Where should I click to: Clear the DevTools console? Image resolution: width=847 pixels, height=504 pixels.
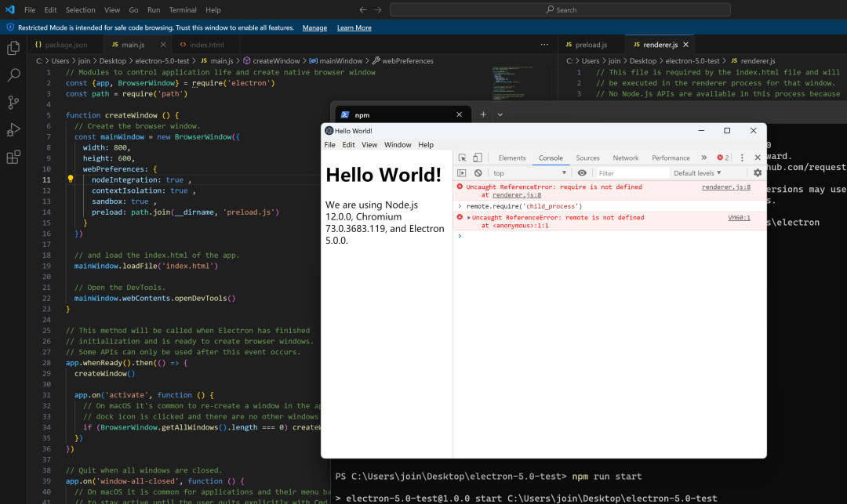(478, 173)
